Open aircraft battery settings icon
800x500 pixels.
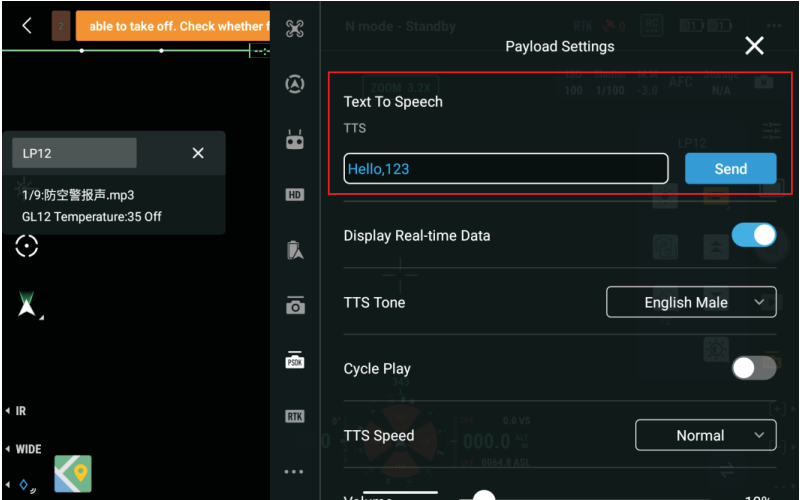[x=295, y=250]
